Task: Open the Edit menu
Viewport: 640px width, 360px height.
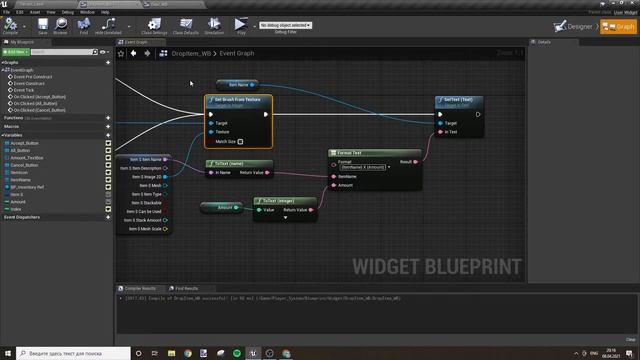Action: 20,12
